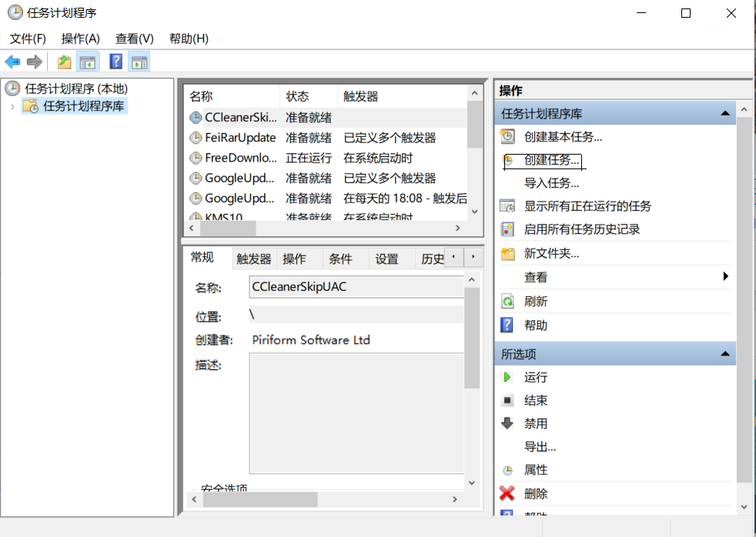Click inside the 描述 text box
756x537 pixels.
point(356,413)
